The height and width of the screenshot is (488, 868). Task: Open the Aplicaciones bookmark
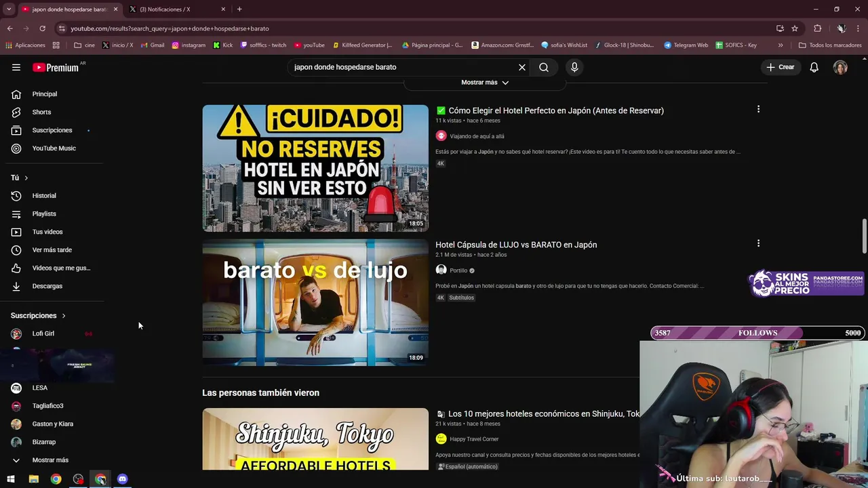tap(25, 45)
